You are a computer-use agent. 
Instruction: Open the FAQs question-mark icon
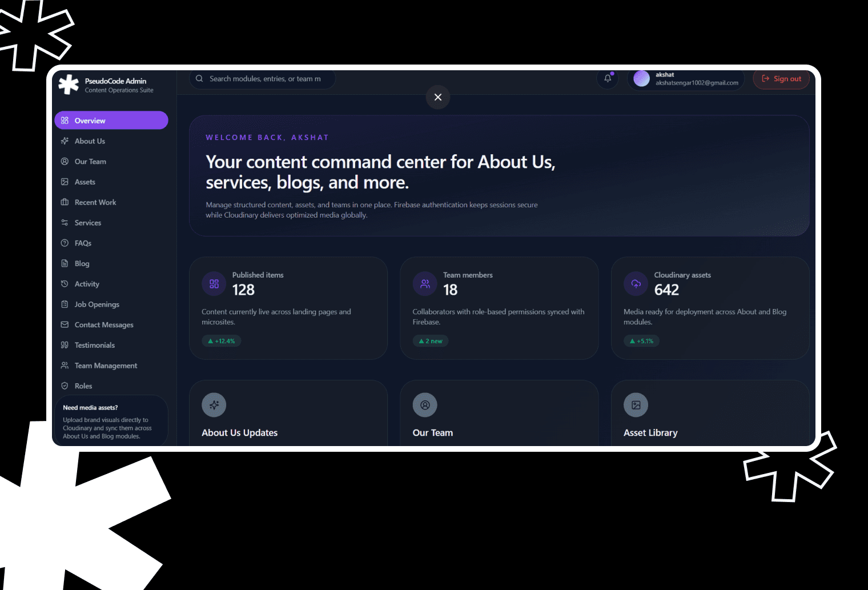pos(65,243)
